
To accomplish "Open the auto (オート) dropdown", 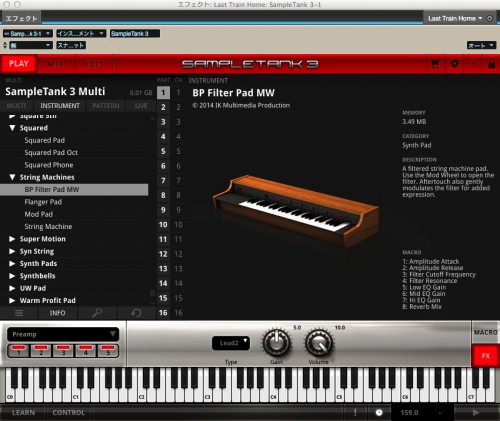I will pos(481,46).
